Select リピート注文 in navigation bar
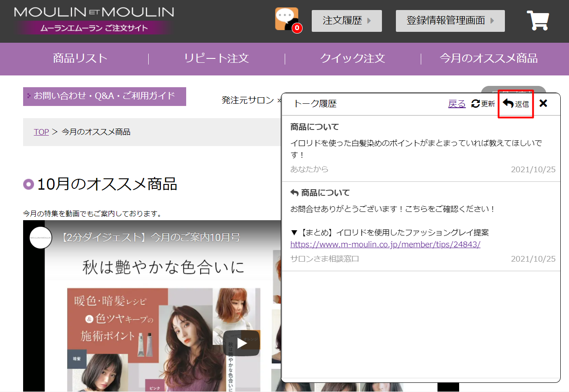569x392 pixels. [216, 58]
